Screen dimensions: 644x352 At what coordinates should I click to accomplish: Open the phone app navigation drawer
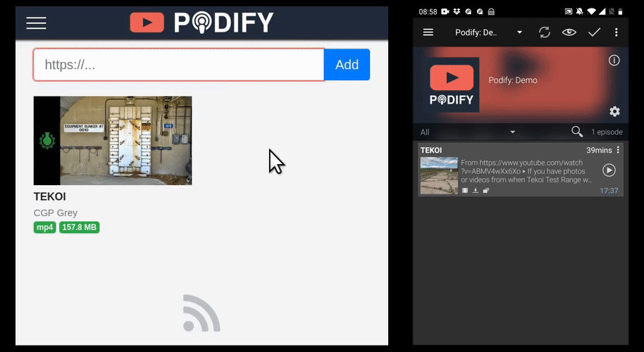[428, 32]
